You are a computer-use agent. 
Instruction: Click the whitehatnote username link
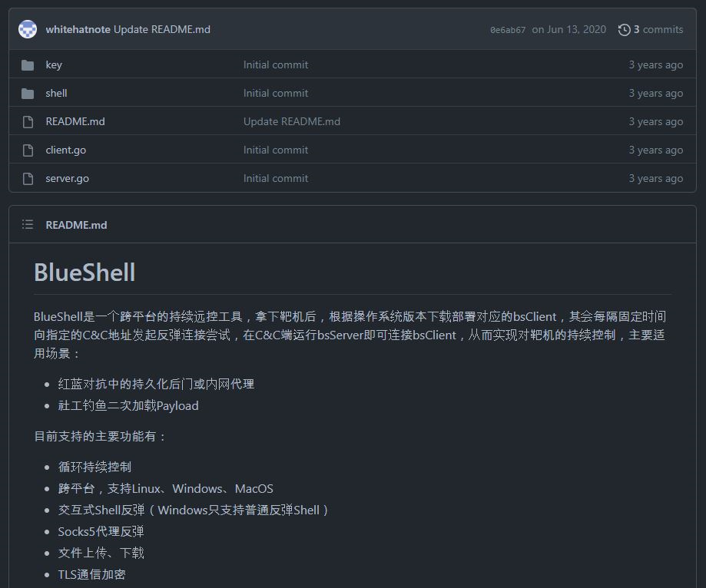(x=74, y=29)
